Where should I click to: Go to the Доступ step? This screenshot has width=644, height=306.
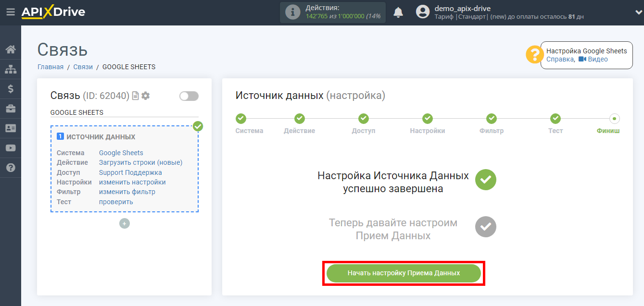pyautogui.click(x=364, y=119)
